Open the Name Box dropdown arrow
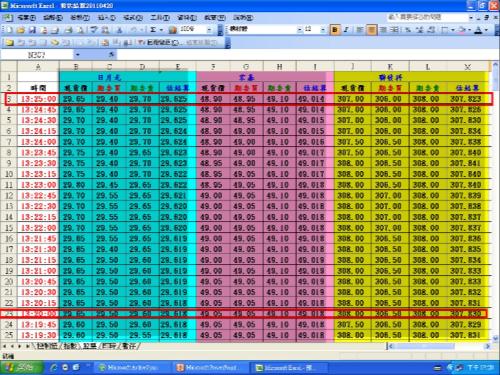 click(77, 54)
